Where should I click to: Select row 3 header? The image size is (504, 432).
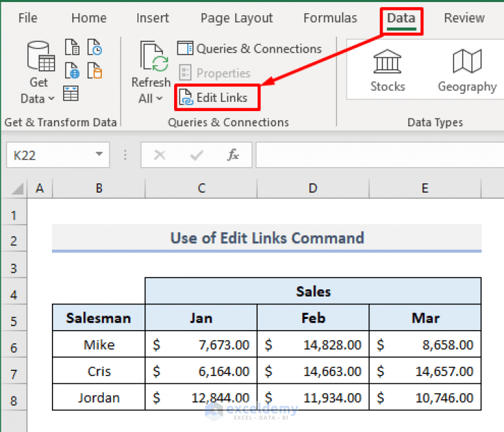tap(14, 265)
